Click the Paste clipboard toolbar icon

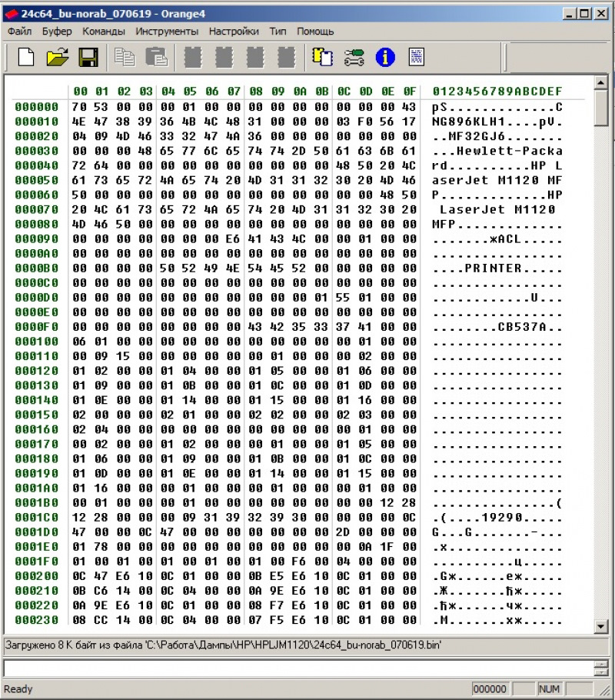click(x=156, y=57)
